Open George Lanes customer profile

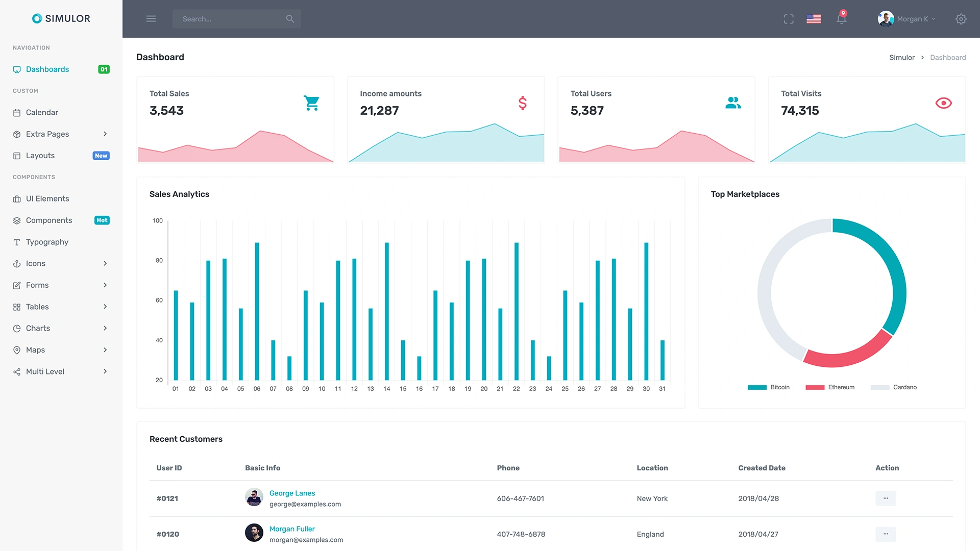coord(292,493)
